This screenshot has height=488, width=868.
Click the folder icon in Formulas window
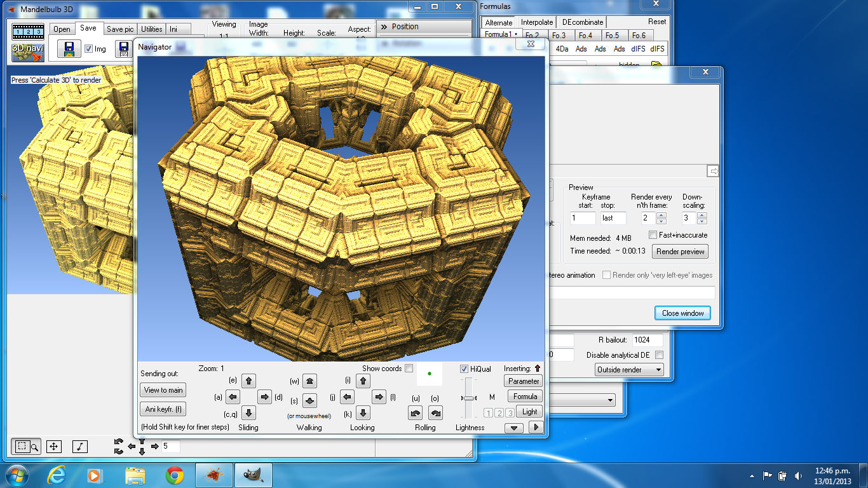[x=656, y=65]
